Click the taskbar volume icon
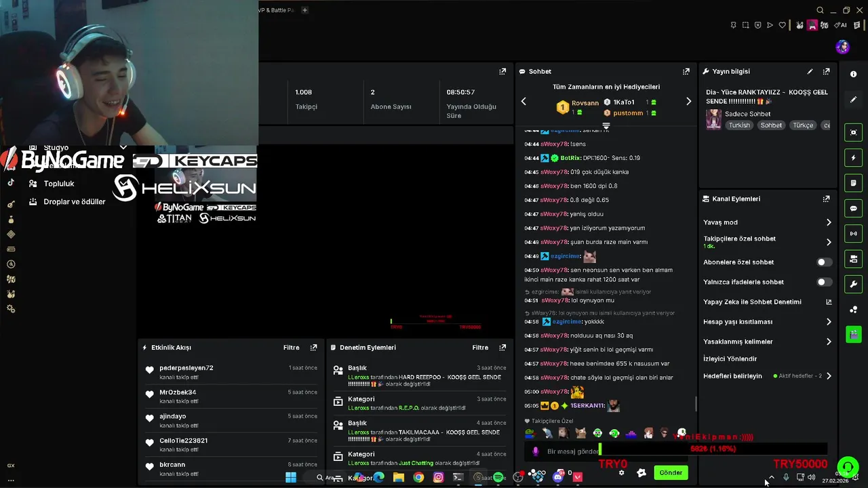 812,477
